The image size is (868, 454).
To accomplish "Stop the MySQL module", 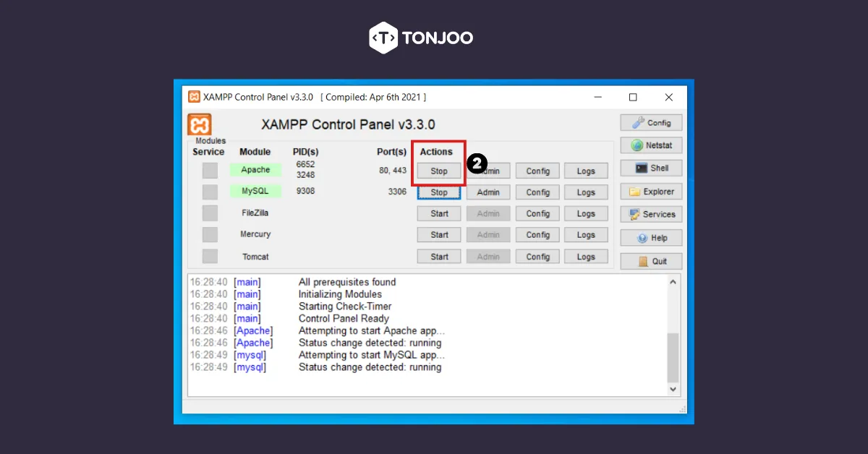I will [438, 192].
